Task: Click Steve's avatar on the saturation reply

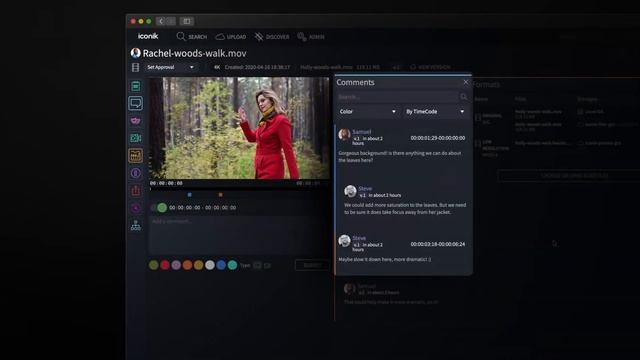Action: tap(350, 191)
